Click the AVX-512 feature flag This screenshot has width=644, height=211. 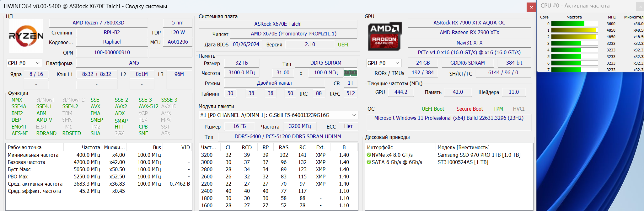click(148, 106)
